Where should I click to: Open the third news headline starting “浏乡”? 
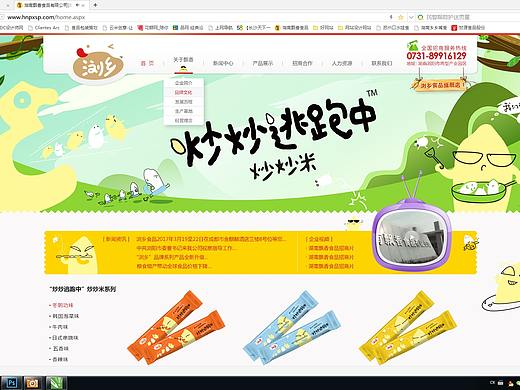click(x=172, y=257)
